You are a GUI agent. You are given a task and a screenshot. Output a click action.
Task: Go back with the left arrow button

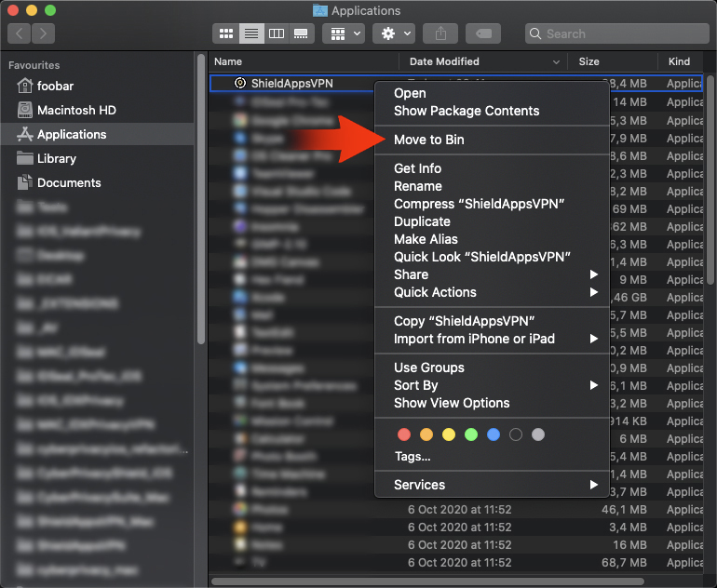point(20,33)
